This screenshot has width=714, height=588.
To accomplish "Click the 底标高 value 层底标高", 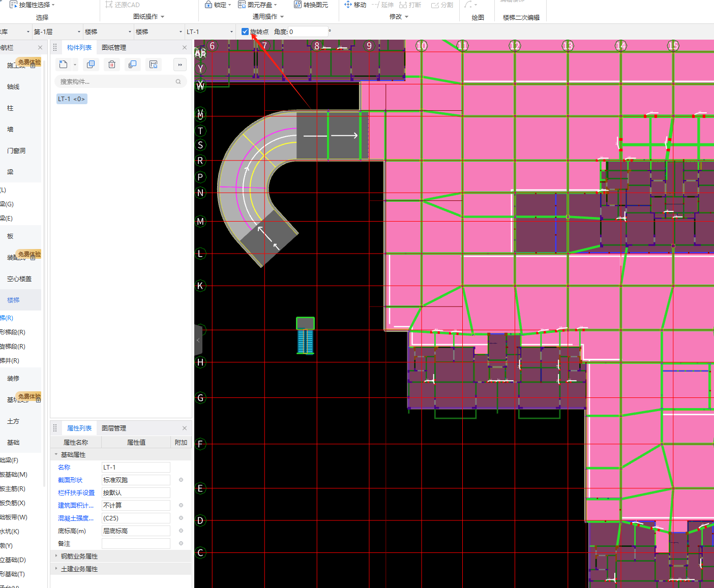I will coord(136,531).
